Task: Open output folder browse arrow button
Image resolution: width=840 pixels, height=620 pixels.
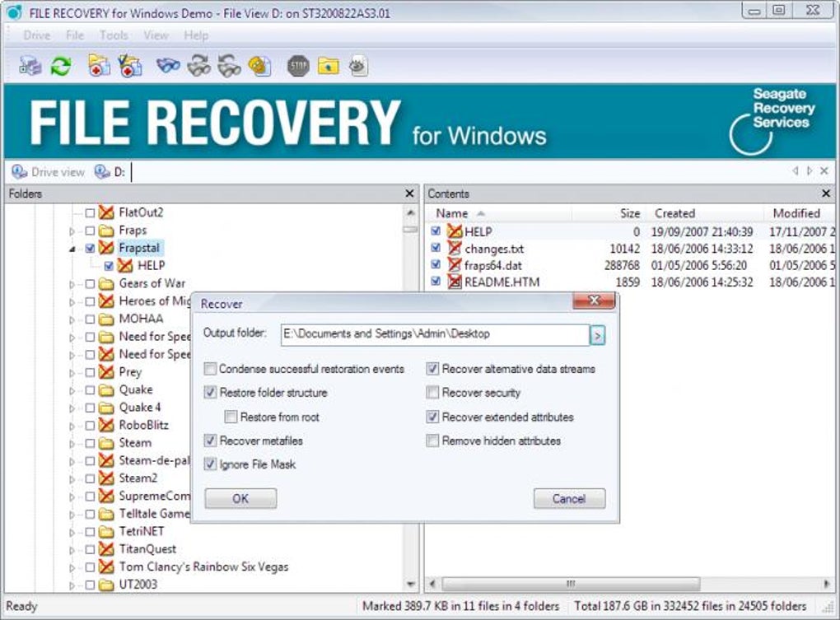Action: [x=597, y=336]
